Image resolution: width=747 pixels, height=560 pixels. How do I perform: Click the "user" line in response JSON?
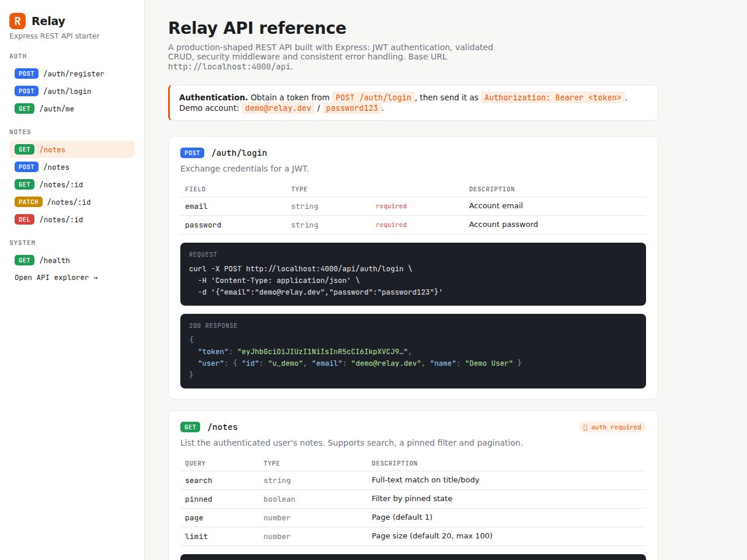click(x=359, y=363)
